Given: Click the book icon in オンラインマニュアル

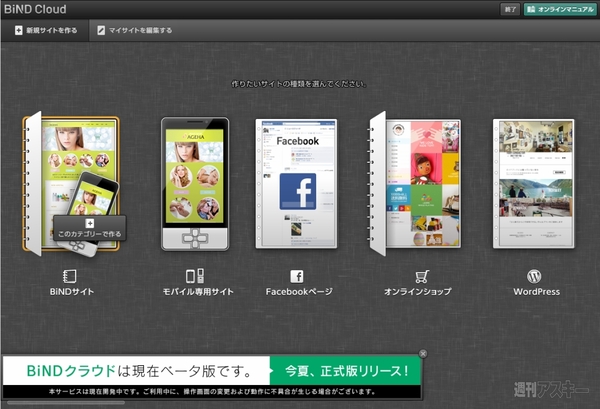Looking at the screenshot, I should pos(531,9).
